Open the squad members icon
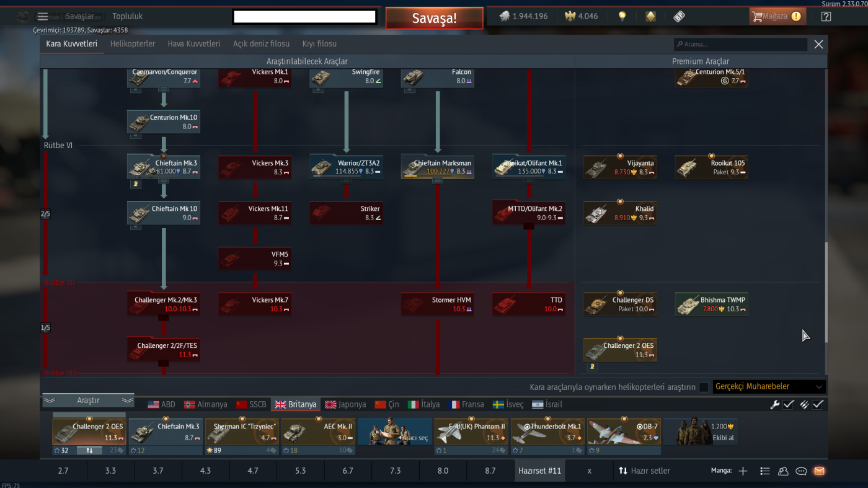Image resolution: width=868 pixels, height=488 pixels. (x=783, y=471)
